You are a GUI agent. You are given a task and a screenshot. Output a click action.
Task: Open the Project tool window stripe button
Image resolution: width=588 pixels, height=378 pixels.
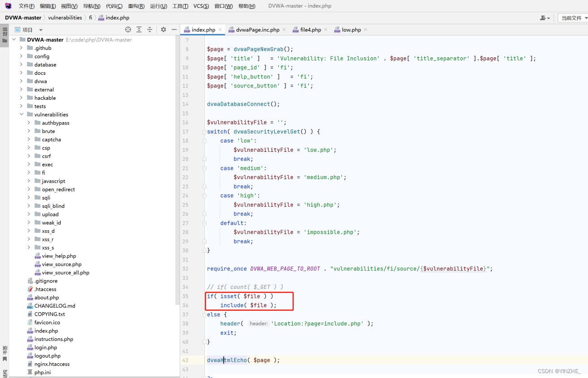point(4,35)
